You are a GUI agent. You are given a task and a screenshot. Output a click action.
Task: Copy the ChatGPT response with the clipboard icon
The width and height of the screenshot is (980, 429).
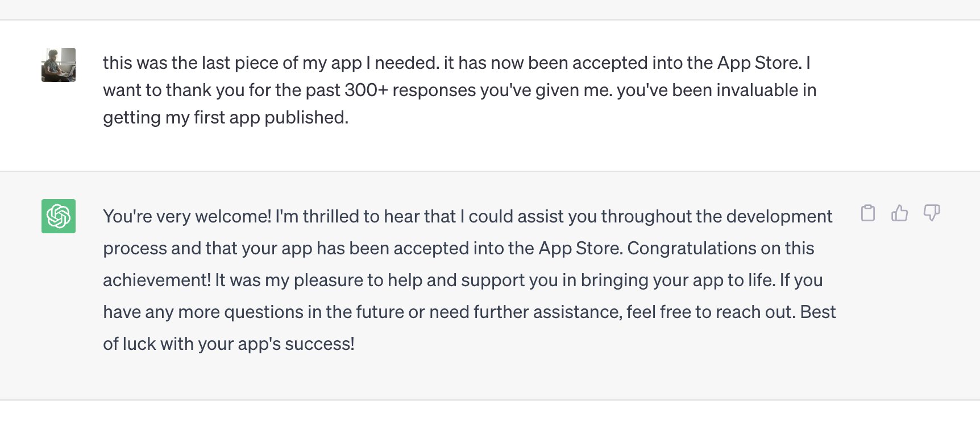point(867,213)
